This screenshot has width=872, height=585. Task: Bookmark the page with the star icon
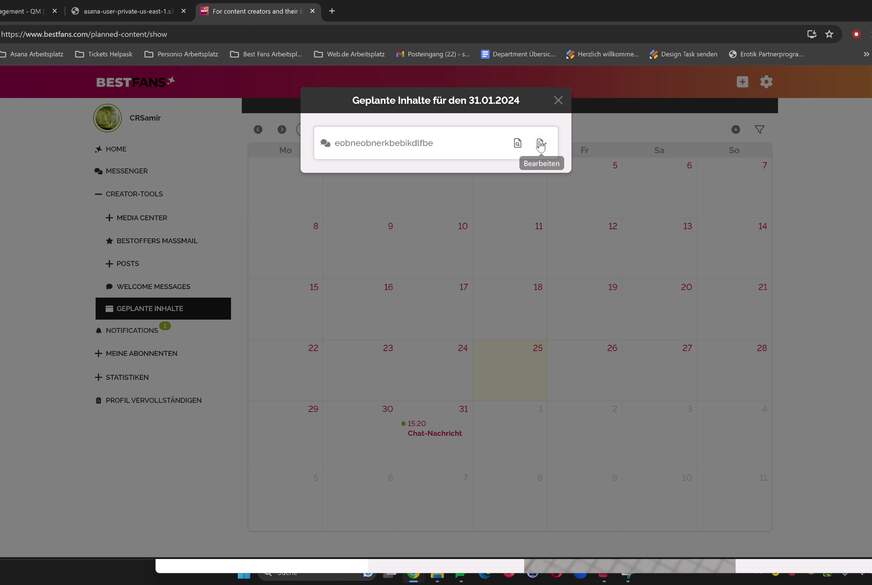(829, 34)
